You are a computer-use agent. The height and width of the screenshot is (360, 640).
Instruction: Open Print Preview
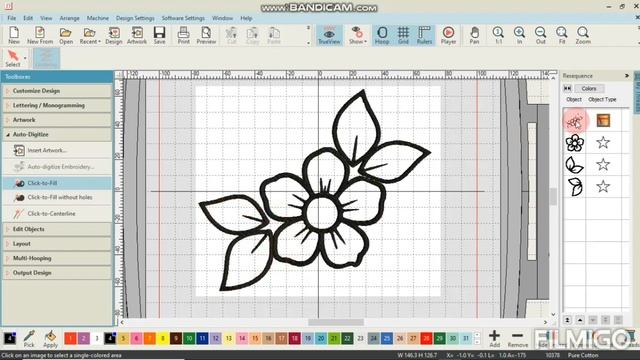pyautogui.click(x=206, y=35)
